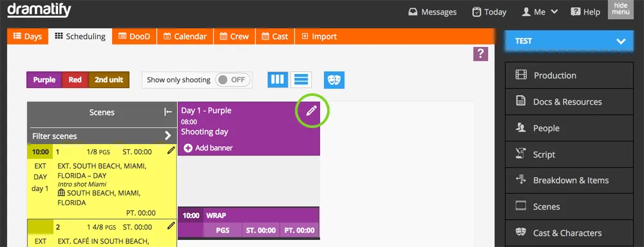Click the Shooting day label
The height and width of the screenshot is (247, 644).
pos(204,132)
